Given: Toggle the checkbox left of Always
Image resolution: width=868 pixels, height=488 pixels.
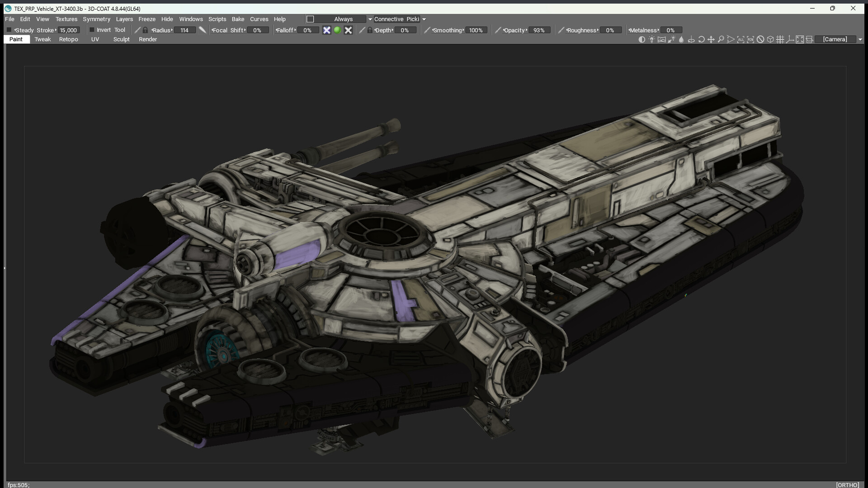Looking at the screenshot, I should pyautogui.click(x=310, y=19).
